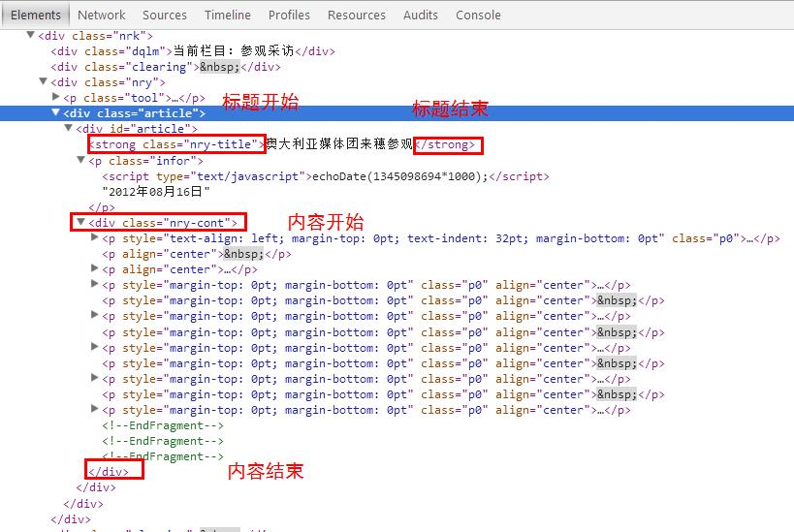Collapse the div class="nry-cont" node
This screenshot has height=532, width=794.
click(x=81, y=222)
